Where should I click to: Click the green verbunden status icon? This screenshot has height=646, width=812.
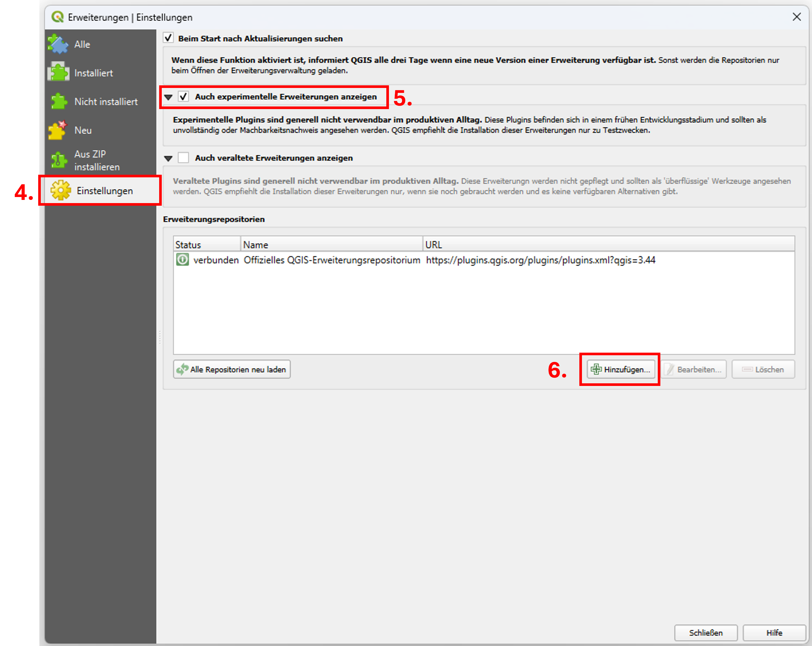coord(183,260)
